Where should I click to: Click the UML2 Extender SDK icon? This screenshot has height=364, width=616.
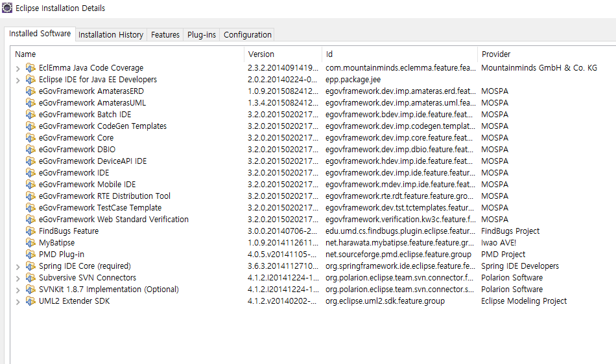(30, 301)
